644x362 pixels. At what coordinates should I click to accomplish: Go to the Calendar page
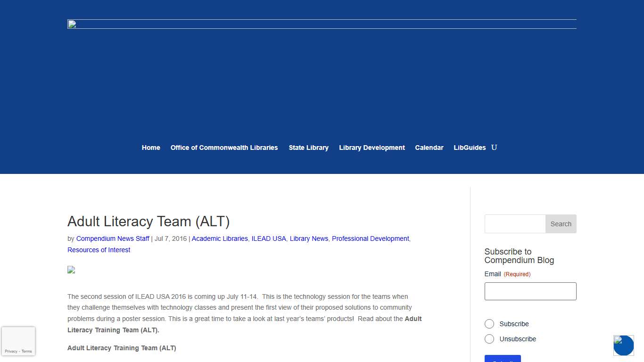[429, 148]
